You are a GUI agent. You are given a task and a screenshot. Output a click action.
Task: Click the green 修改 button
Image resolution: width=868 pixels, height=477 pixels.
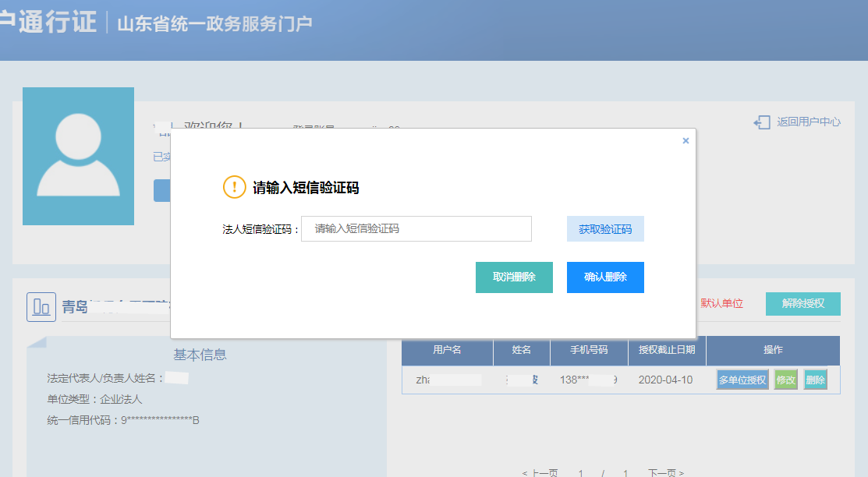pyautogui.click(x=785, y=380)
